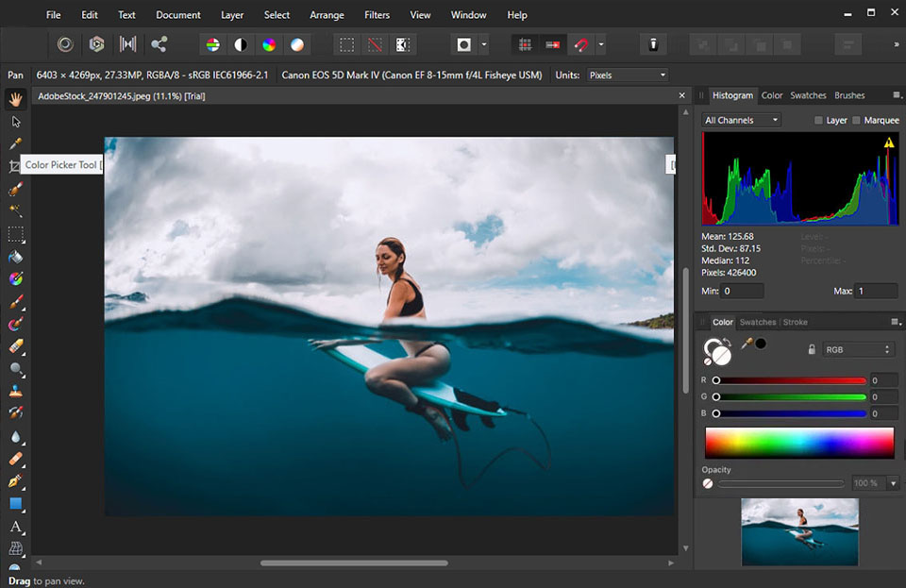Select the Flood Select magic wand tool
Screen dimensions: 906x588
[16, 210]
